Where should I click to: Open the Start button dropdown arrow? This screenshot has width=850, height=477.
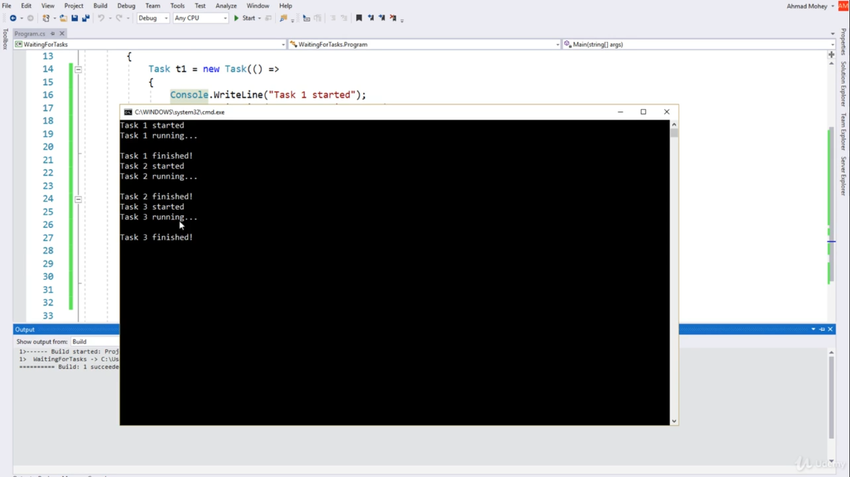tap(259, 18)
